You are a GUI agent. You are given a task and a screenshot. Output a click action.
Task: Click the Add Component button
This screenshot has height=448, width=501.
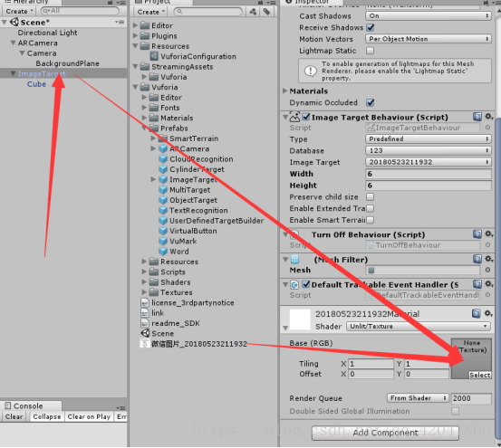point(385,433)
